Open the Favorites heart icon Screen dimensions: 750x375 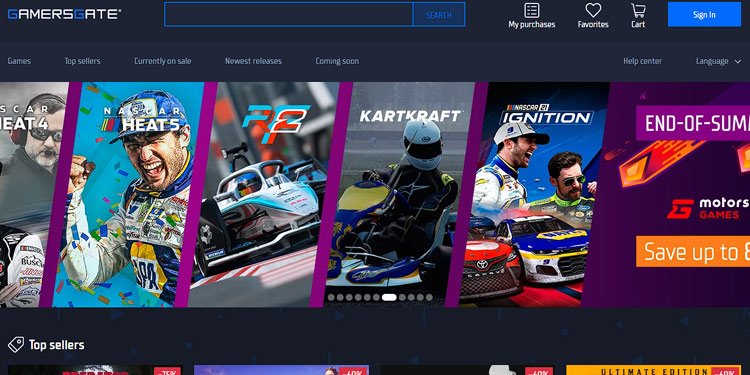click(x=593, y=10)
